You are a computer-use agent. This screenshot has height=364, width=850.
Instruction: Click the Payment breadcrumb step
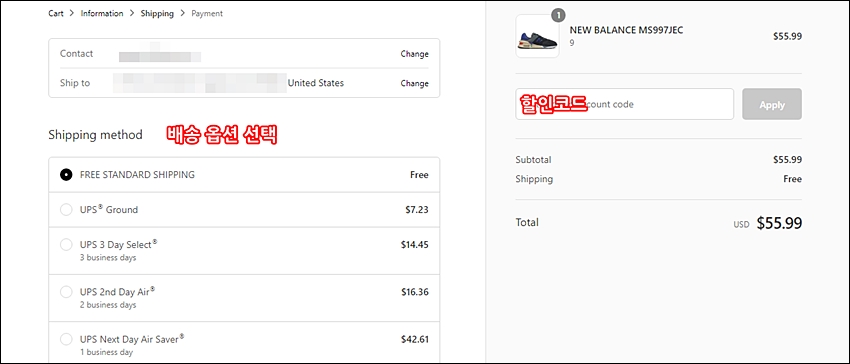(207, 14)
